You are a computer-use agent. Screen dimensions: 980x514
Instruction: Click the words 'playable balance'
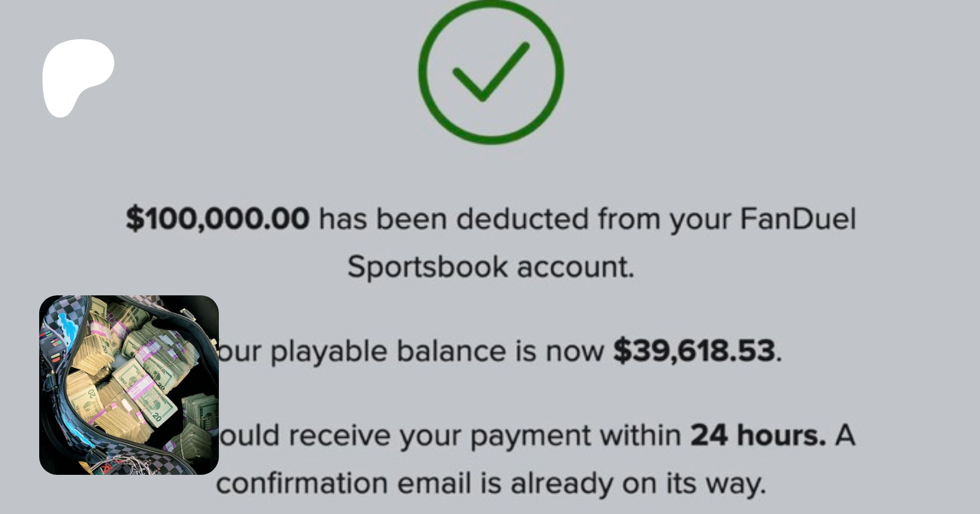coord(388,351)
